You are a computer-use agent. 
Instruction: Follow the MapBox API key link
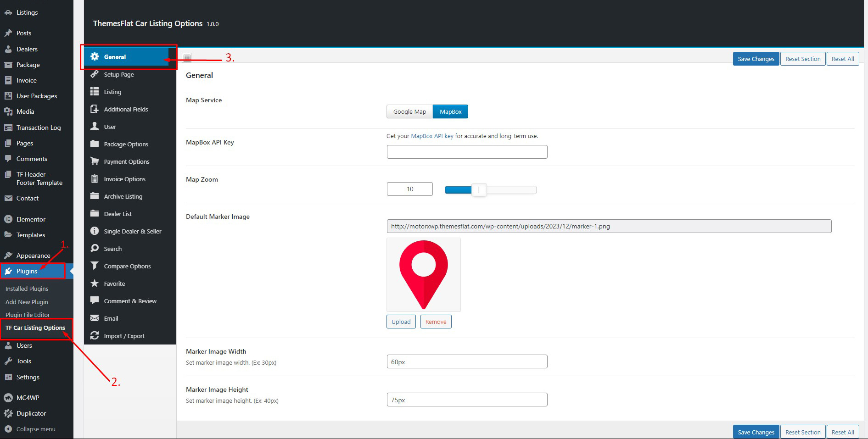(432, 136)
